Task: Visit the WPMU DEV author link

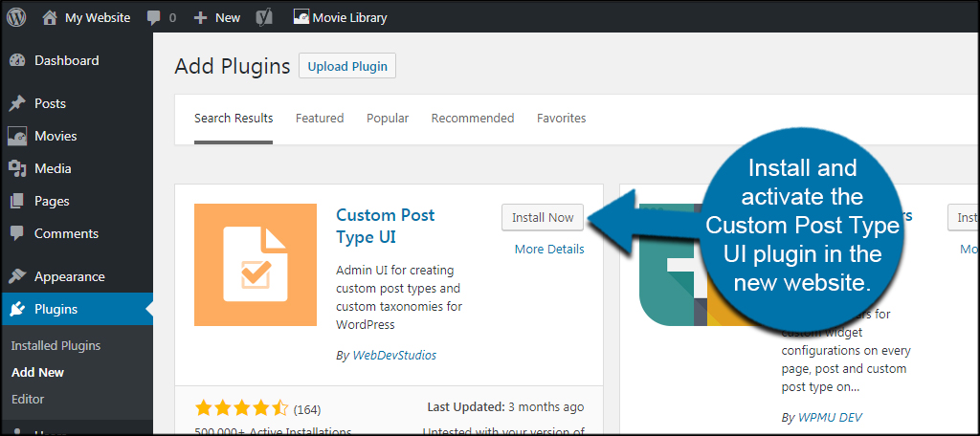Action: (x=830, y=417)
